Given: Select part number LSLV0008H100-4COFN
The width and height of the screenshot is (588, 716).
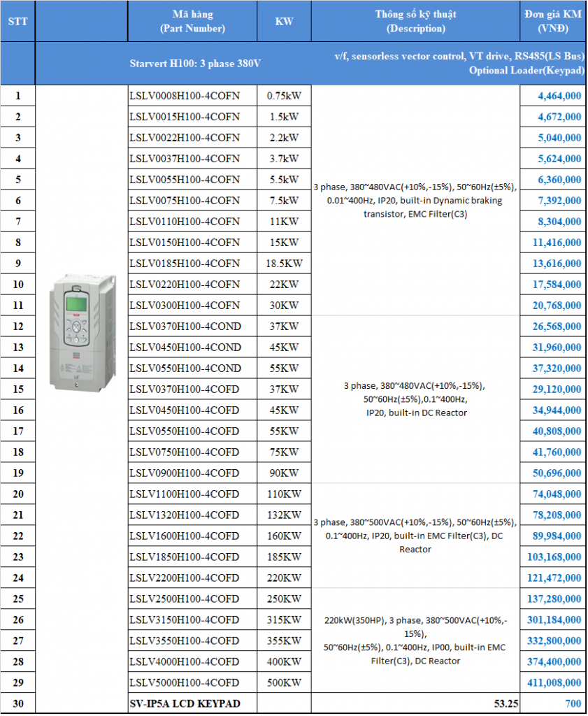Looking at the screenshot, I should 185,96.
